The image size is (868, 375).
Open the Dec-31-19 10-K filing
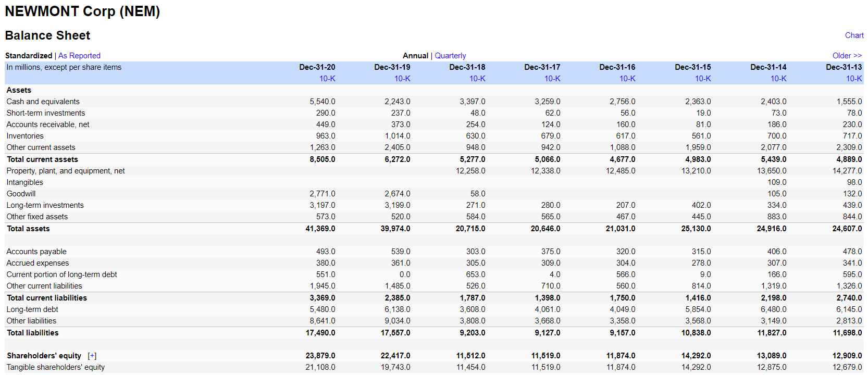tap(402, 79)
